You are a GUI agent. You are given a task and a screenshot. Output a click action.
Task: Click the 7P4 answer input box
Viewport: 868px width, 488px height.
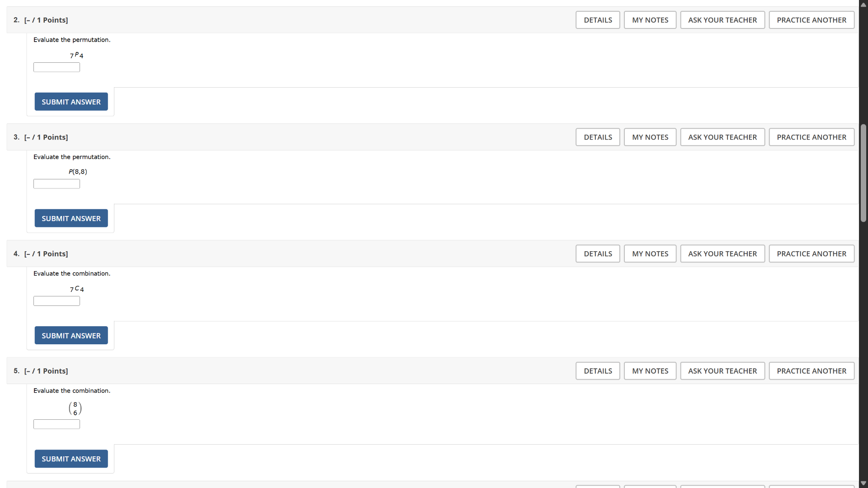pos(57,67)
